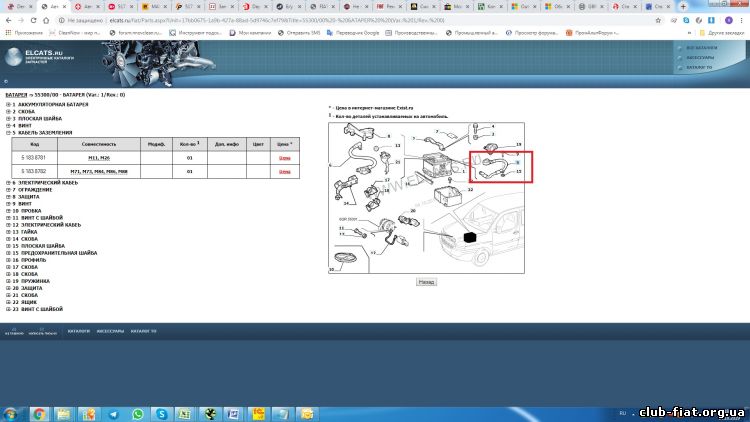
Task: Open Telegram from the taskbar
Action: [113, 414]
